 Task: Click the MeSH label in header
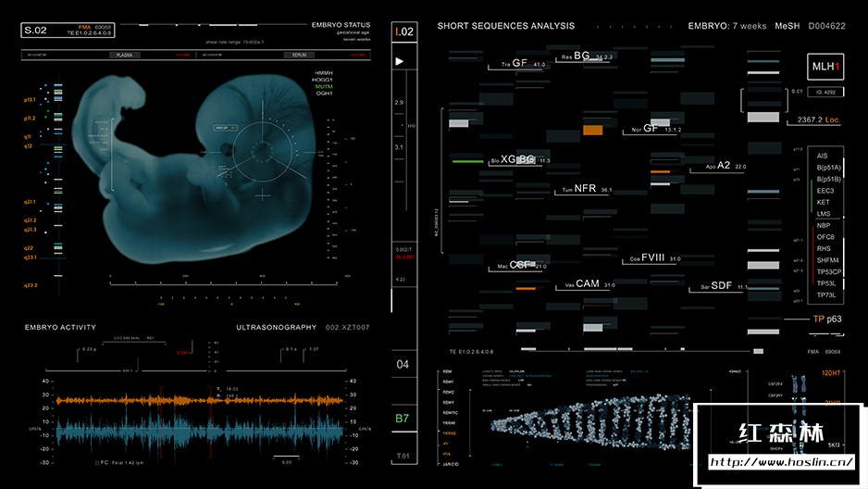pos(787,26)
